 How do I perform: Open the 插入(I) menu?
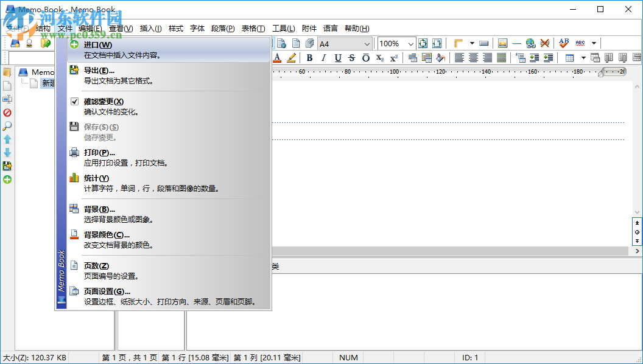tap(150, 28)
